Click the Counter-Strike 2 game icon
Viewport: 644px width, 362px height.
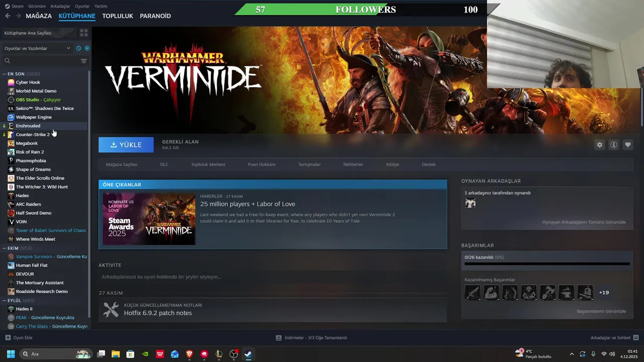coord(11,135)
